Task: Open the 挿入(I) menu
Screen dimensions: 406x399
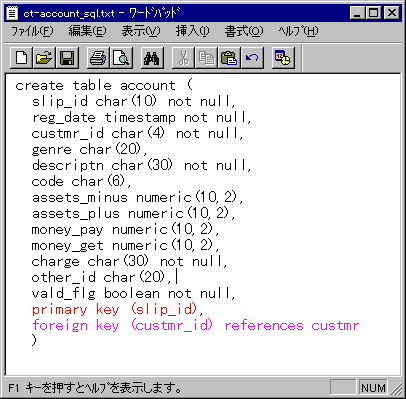Action: click(x=192, y=31)
